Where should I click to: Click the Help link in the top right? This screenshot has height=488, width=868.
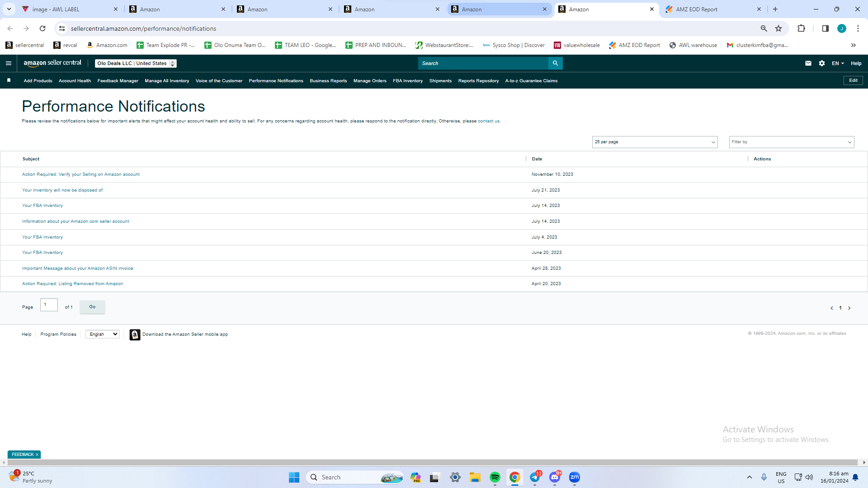click(856, 63)
